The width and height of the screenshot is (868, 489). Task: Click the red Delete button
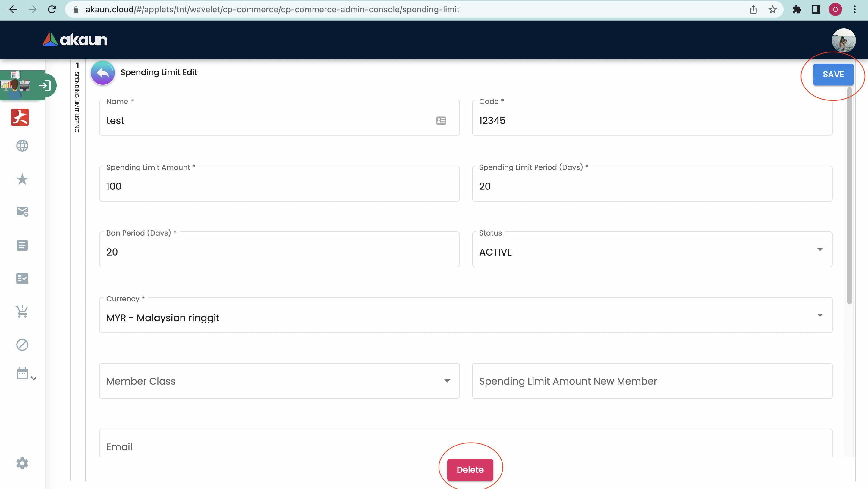(470, 469)
